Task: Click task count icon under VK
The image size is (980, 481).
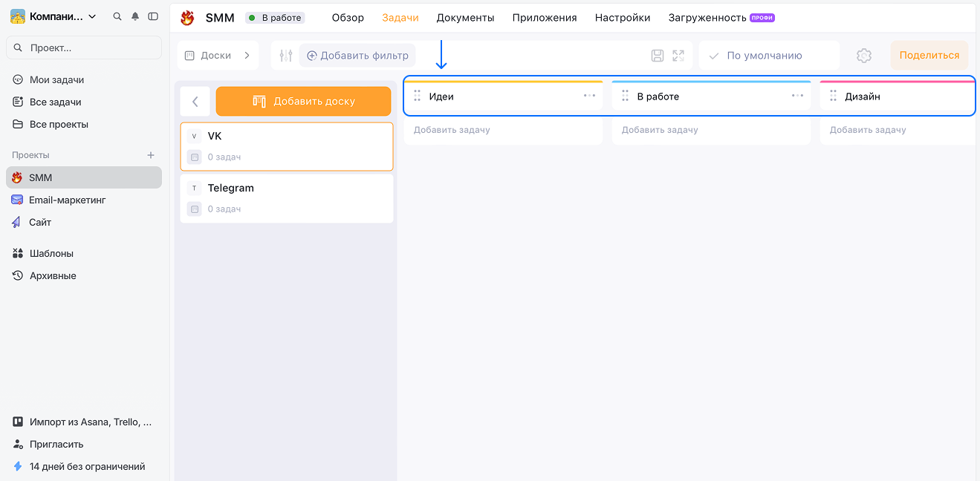Action: [x=195, y=157]
